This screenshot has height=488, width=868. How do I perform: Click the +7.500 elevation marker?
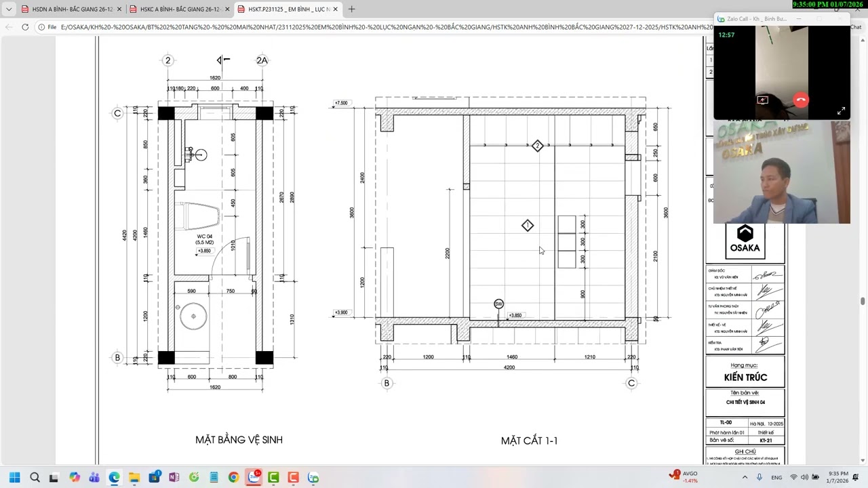click(x=340, y=103)
